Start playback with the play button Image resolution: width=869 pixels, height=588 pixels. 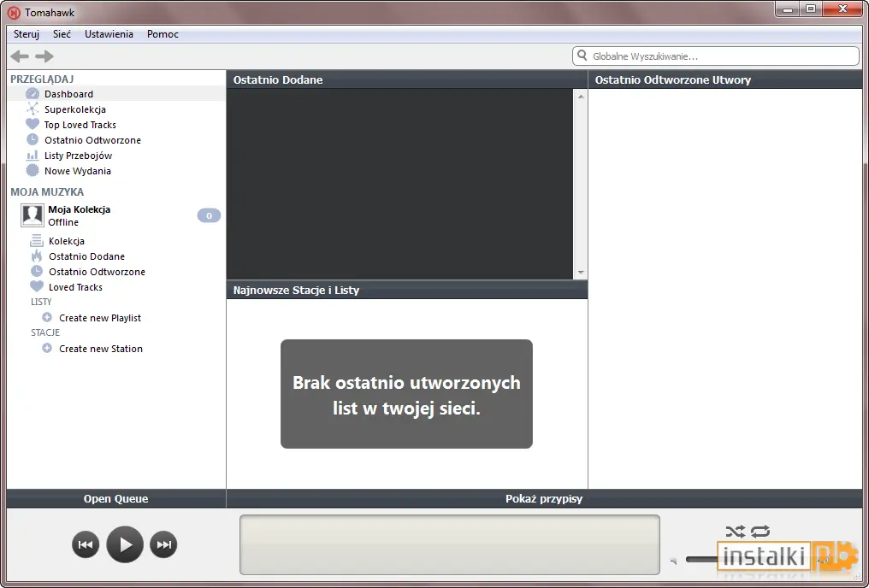point(125,544)
